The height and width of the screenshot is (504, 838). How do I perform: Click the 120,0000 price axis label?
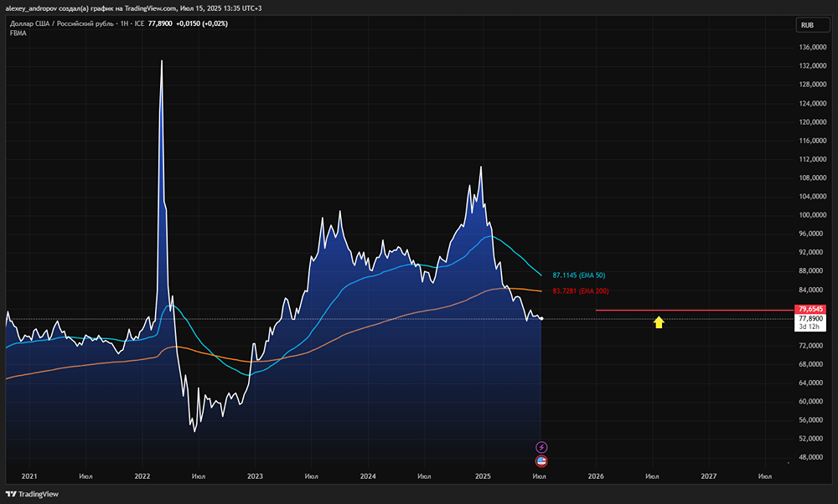coord(812,121)
